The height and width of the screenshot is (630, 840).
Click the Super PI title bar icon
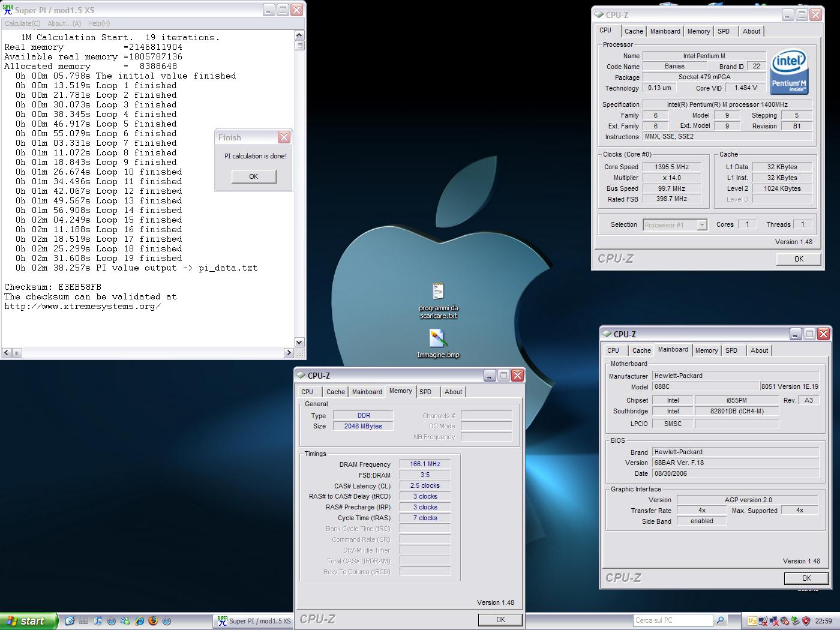[8, 10]
